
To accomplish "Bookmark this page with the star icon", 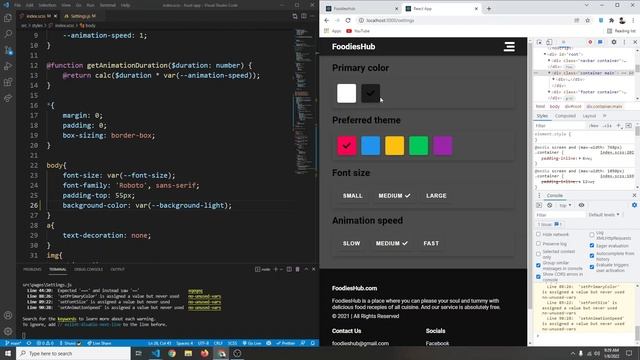I will coord(587,20).
